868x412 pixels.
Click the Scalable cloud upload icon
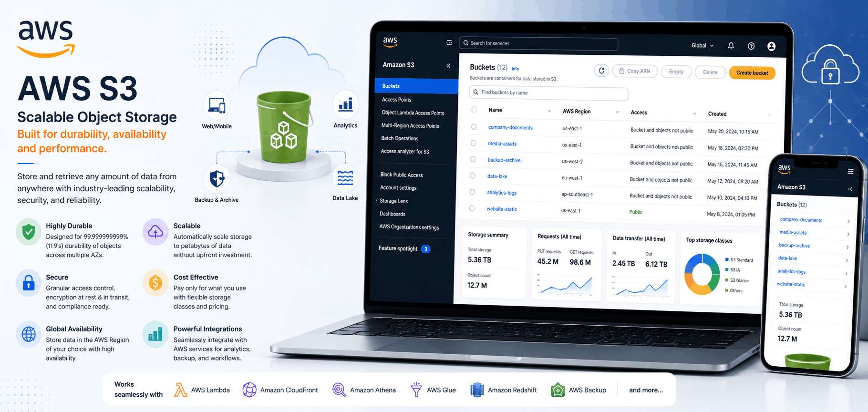[155, 232]
